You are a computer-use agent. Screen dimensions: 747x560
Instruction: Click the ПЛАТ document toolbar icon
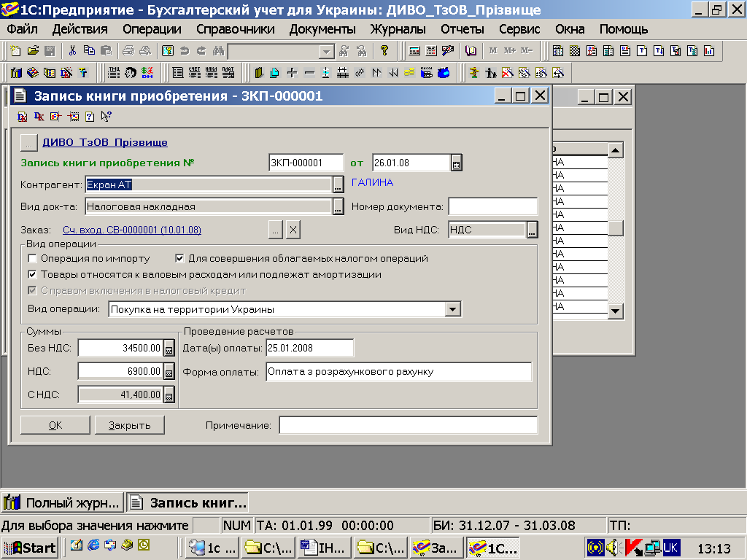(228, 72)
